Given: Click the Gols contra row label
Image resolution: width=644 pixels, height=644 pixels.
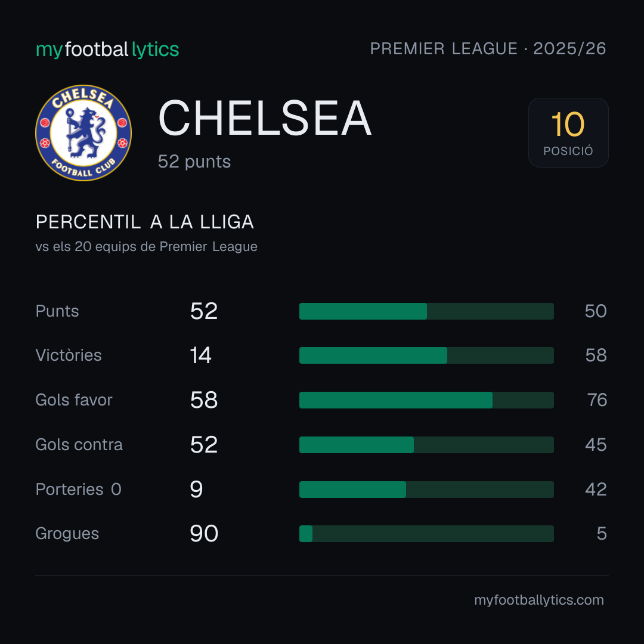Looking at the screenshot, I should tap(79, 445).
